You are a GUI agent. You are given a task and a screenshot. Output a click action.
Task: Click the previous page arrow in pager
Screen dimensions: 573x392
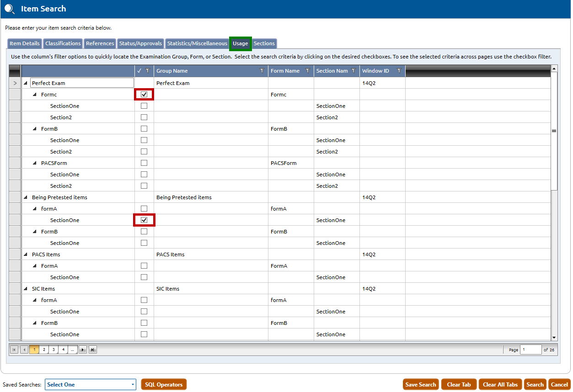click(24, 350)
